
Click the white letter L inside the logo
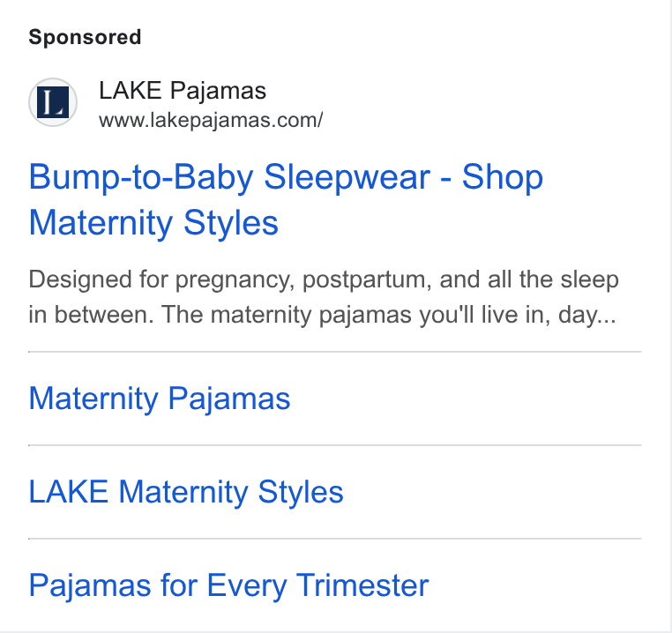point(53,102)
